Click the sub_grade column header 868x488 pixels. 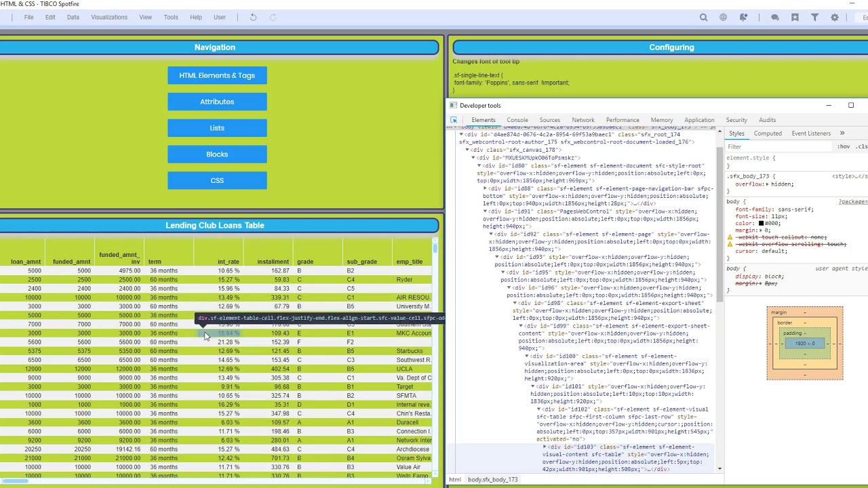pyautogui.click(x=361, y=262)
